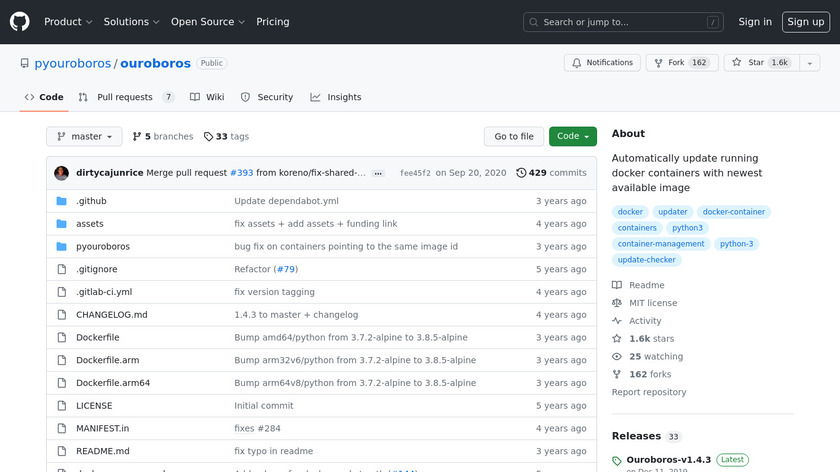
Task: Click the Sign in link
Action: click(755, 22)
